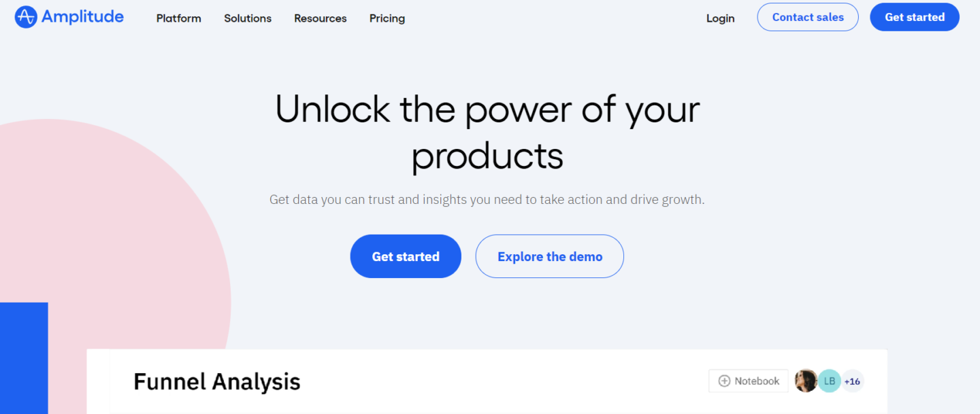Select the LB avatar circle
The width and height of the screenshot is (980, 414).
tap(829, 381)
